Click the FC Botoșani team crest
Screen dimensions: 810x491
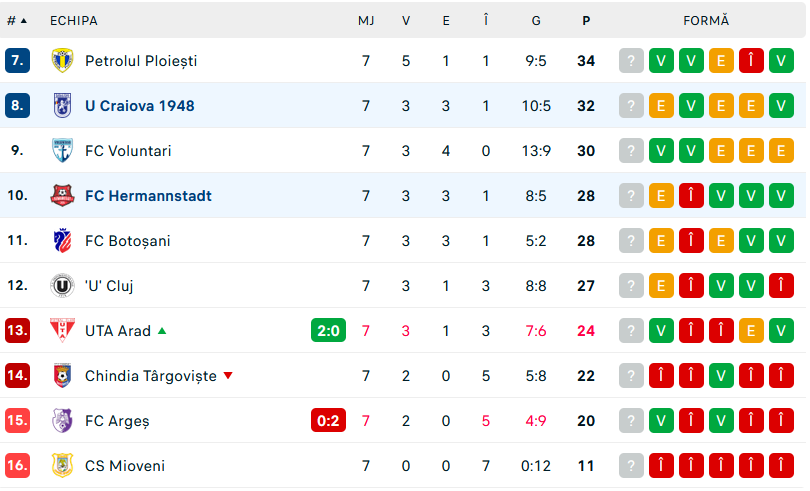(62, 241)
